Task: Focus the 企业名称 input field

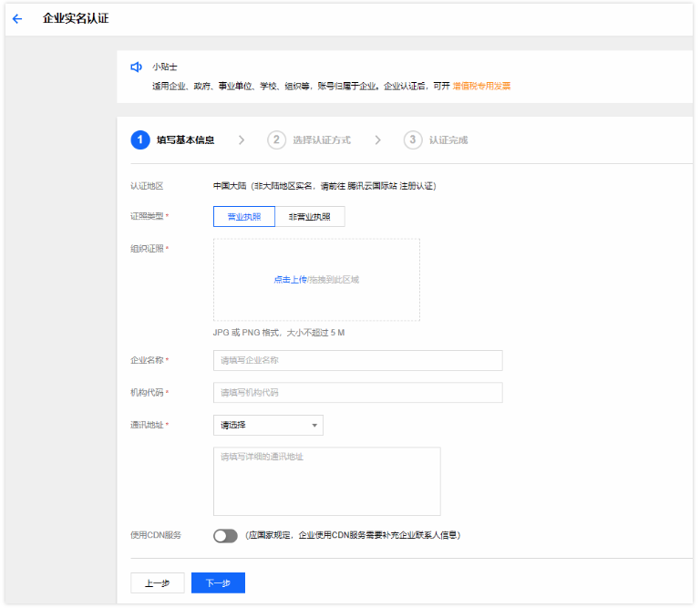Action: point(358,360)
